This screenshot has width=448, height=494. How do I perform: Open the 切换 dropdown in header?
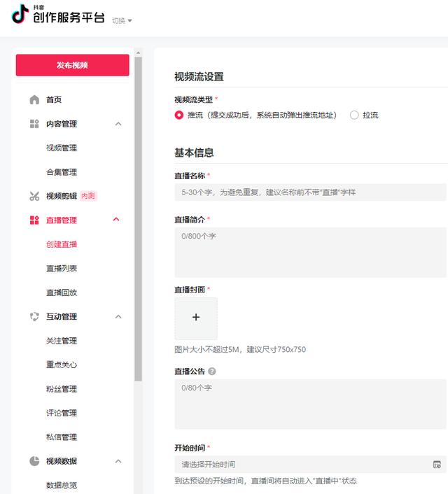(x=121, y=20)
